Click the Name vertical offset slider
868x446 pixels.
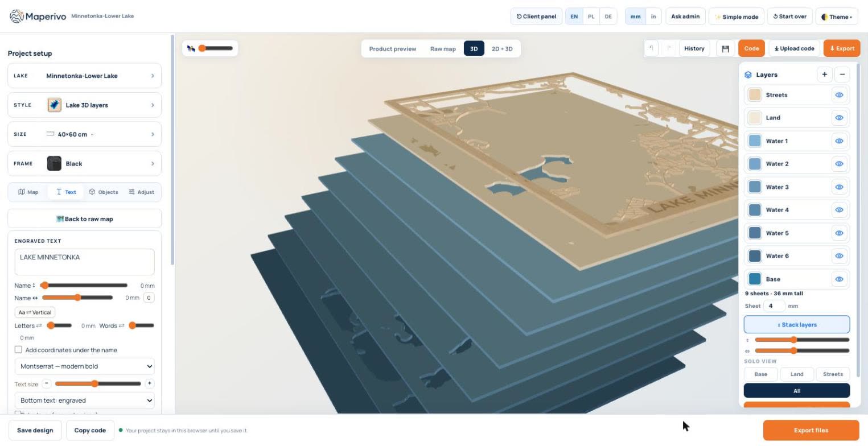(x=84, y=285)
